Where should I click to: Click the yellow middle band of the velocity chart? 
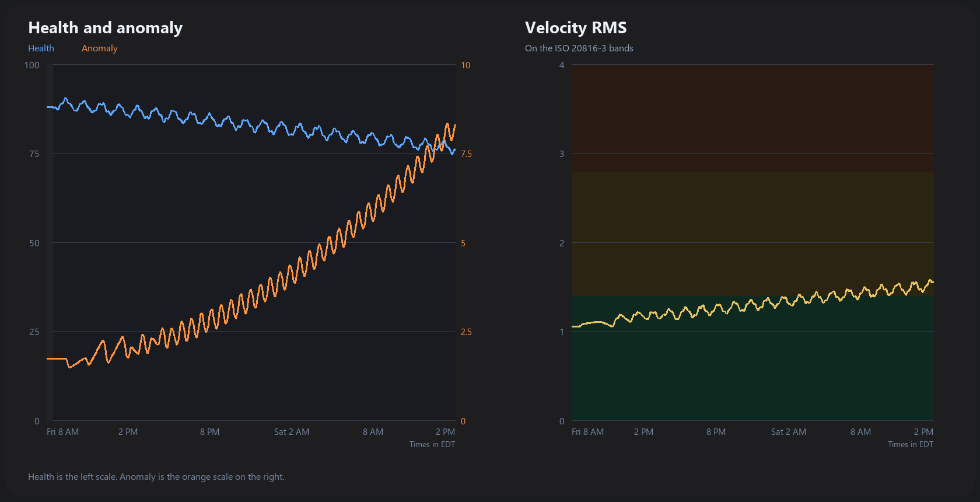pyautogui.click(x=752, y=234)
